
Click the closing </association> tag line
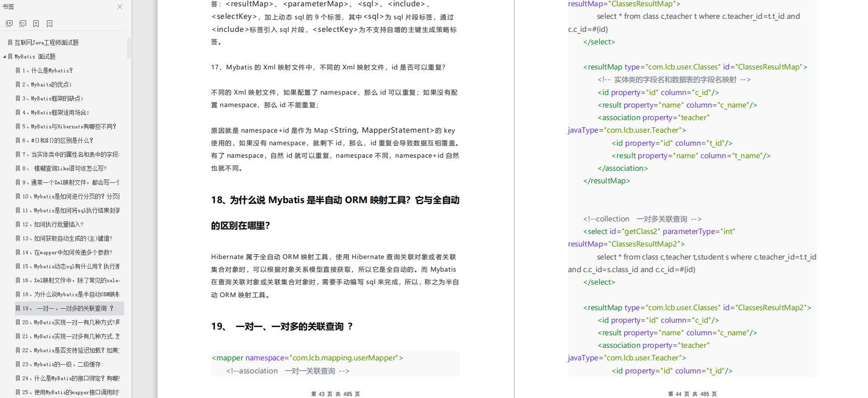pos(623,168)
